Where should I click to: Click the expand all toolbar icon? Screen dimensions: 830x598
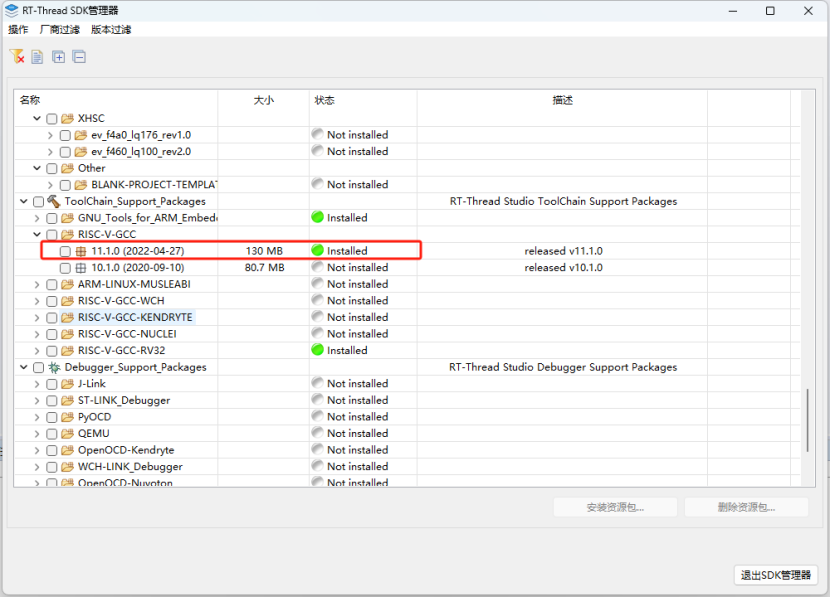point(59,57)
